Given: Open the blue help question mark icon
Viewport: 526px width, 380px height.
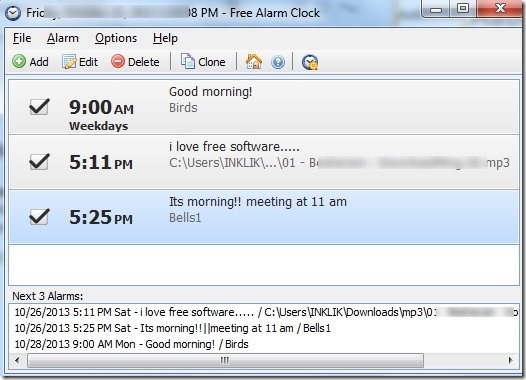Looking at the screenshot, I should pyautogui.click(x=278, y=62).
